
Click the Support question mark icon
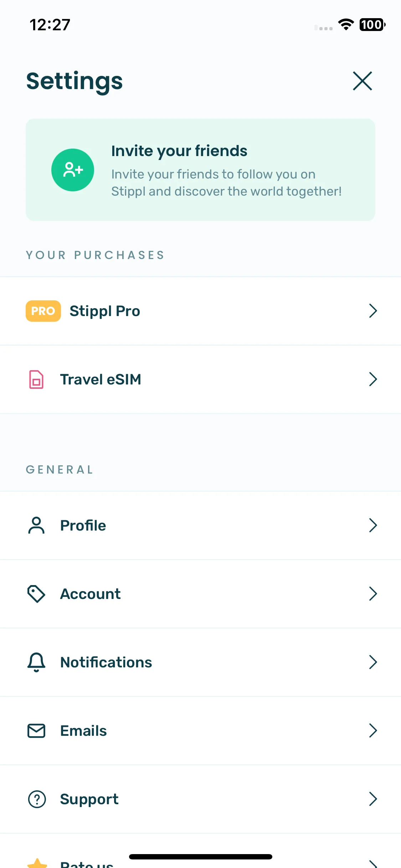[37, 799]
